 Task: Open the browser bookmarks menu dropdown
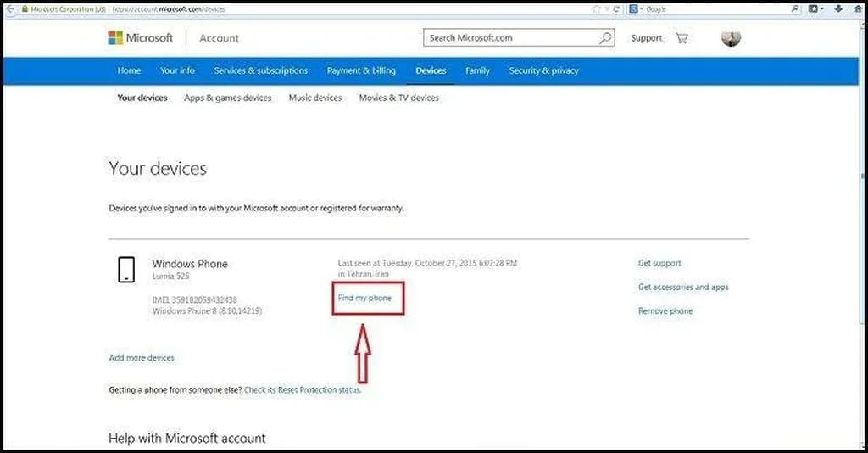pyautogui.click(x=815, y=8)
